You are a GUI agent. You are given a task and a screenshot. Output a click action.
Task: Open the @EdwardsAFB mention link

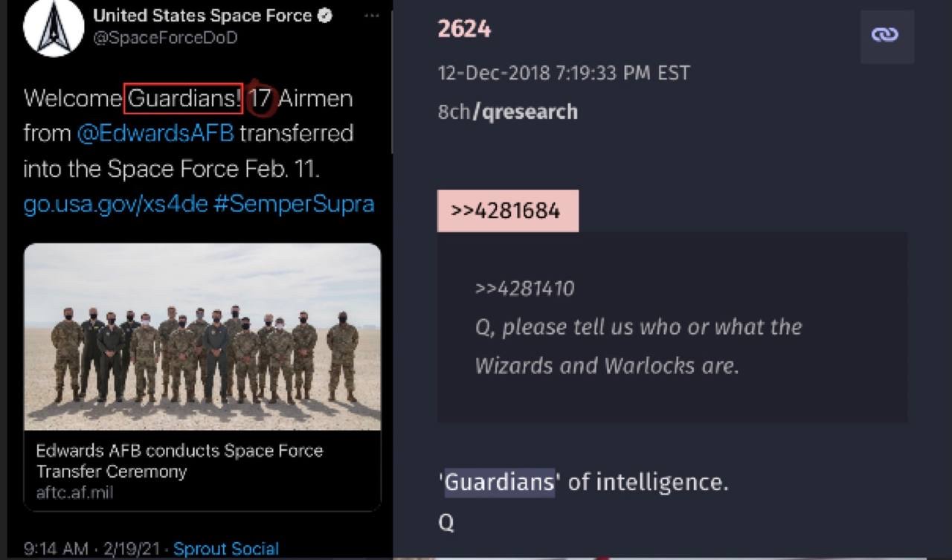(x=155, y=134)
